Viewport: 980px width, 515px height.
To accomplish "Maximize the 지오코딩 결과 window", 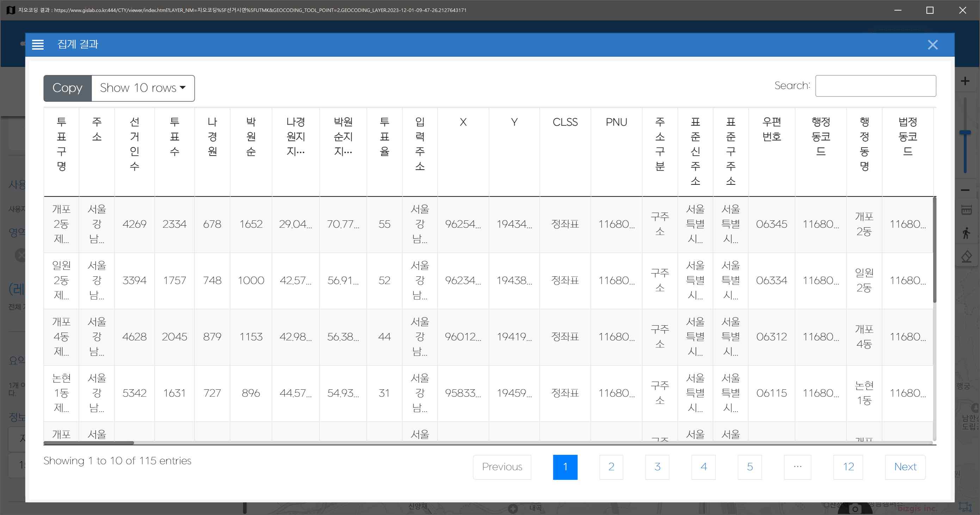I will [930, 10].
